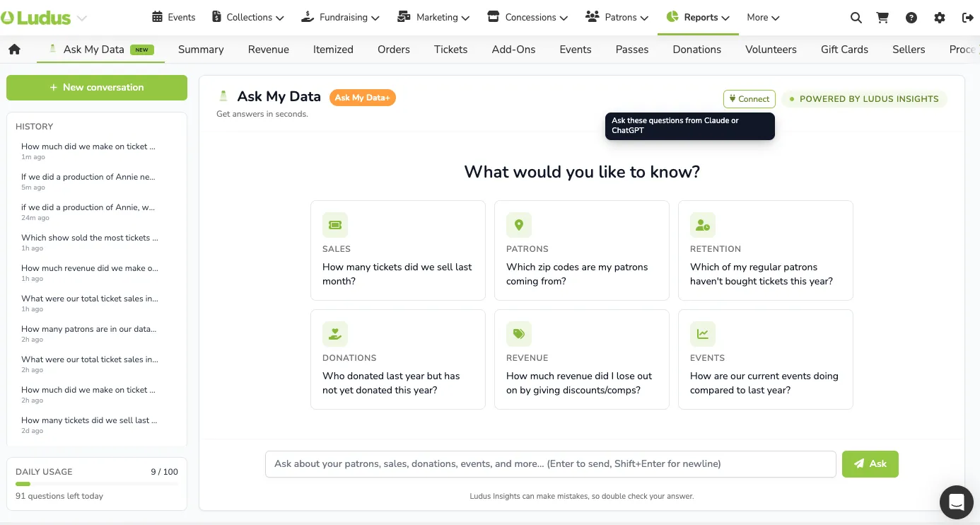
Task: Start a New conversation
Action: 97,88
